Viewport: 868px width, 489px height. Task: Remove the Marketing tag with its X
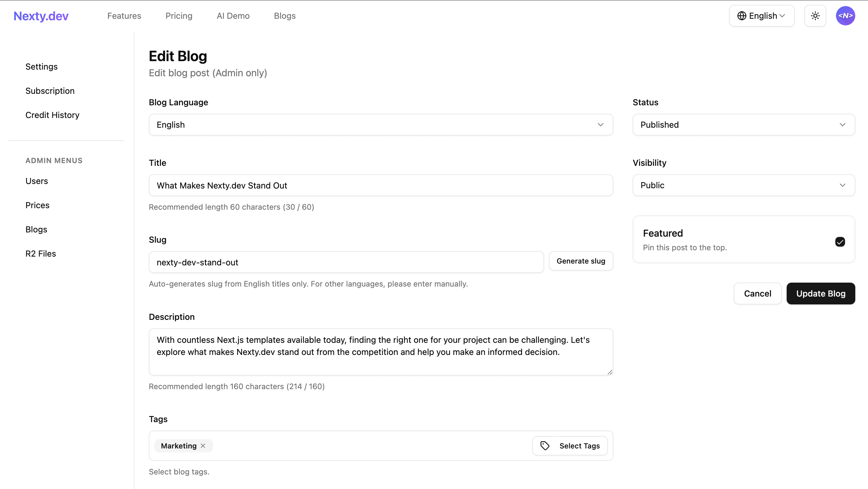[x=203, y=445]
